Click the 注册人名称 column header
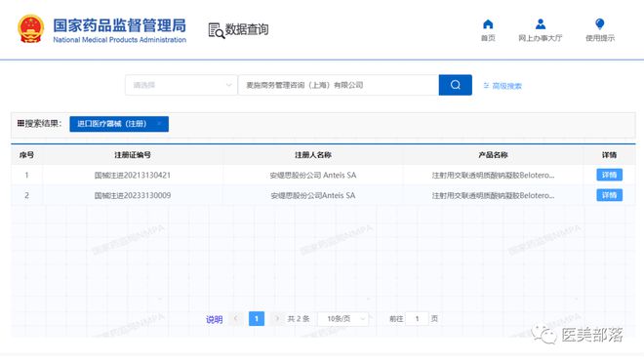 (313, 155)
